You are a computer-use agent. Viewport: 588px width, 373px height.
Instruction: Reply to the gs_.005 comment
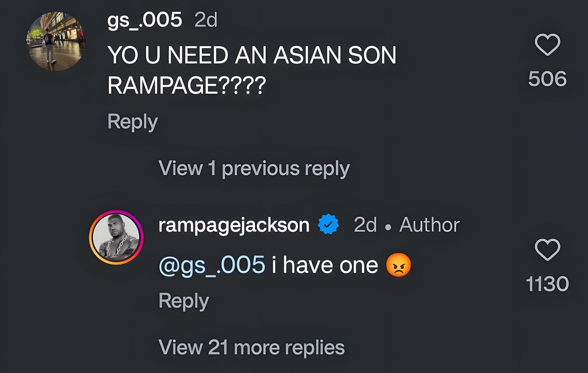pos(132,122)
